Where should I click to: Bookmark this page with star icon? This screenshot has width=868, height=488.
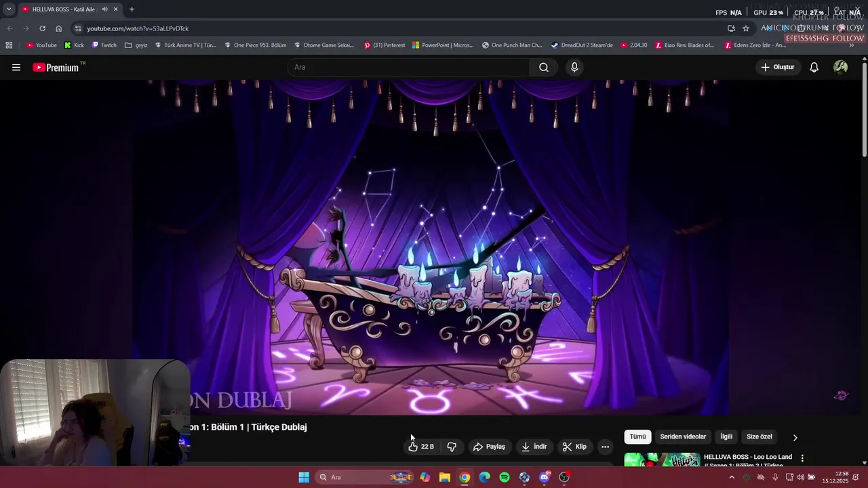[x=746, y=28]
